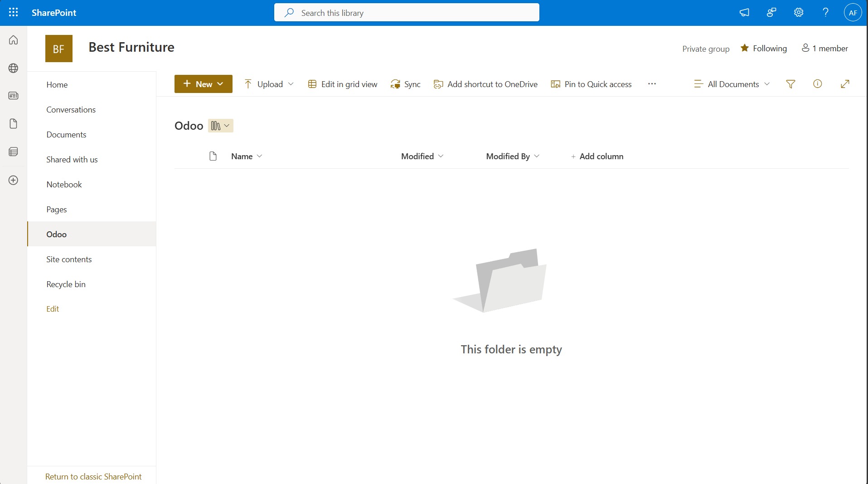868x484 pixels.
Task: Click the file type column icon
Action: coord(213,156)
